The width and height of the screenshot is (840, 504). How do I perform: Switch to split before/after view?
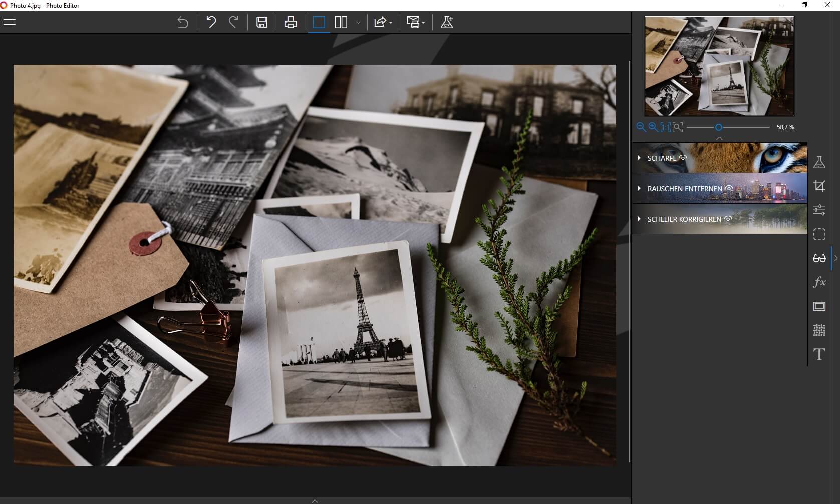point(341,22)
